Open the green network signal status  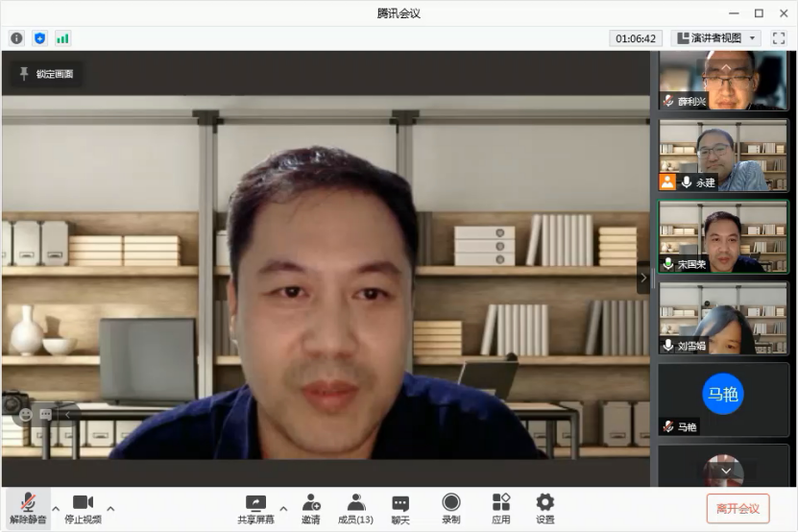click(x=62, y=38)
